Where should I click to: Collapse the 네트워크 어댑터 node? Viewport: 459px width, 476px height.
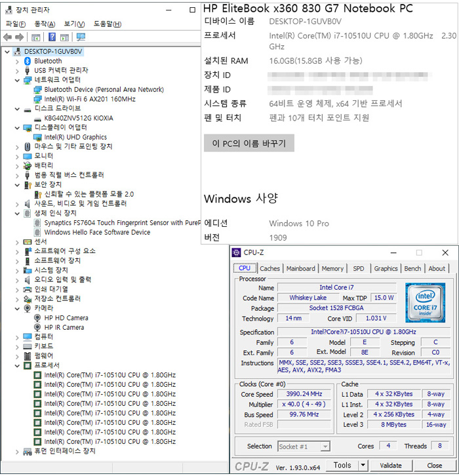pos(17,80)
